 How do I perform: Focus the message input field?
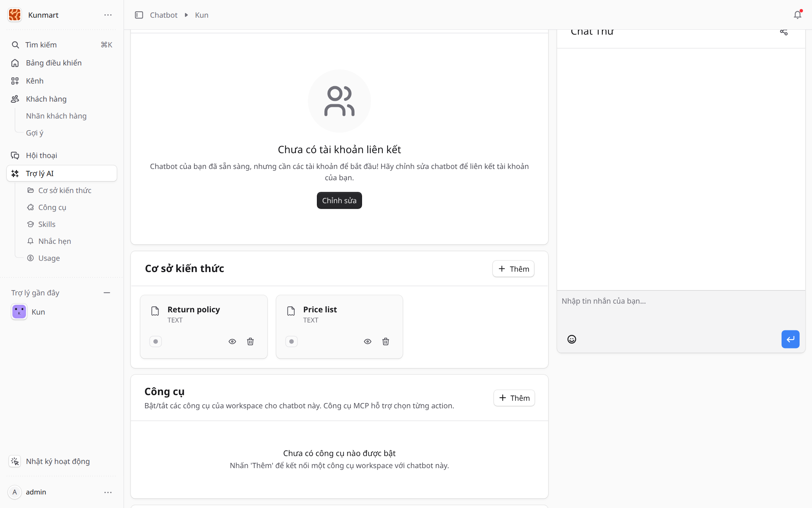click(x=681, y=309)
